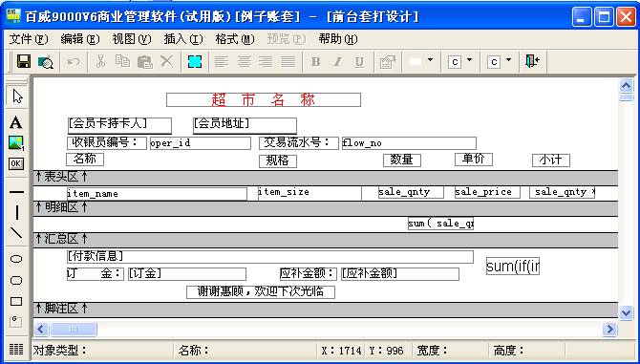
Task: Open the 视图(V) menu
Action: [x=132, y=39]
